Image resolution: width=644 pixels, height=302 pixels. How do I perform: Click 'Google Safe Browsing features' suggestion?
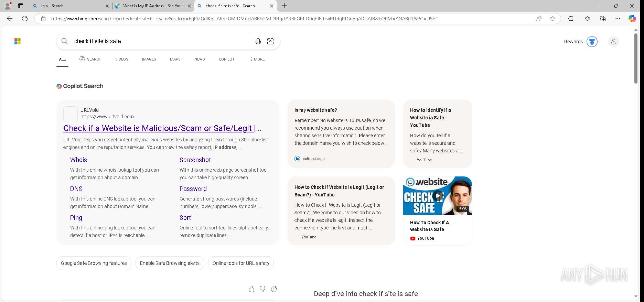(x=94, y=263)
